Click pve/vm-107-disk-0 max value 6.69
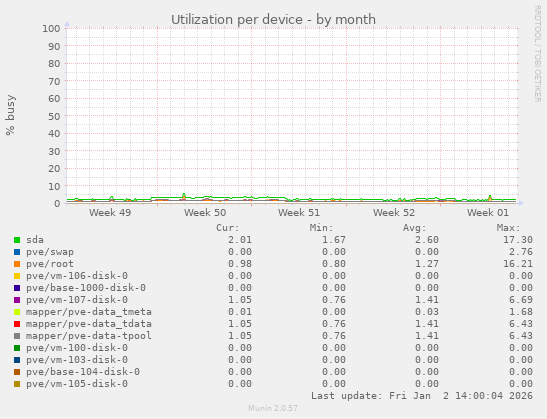This screenshot has width=547, height=419. 520,300
